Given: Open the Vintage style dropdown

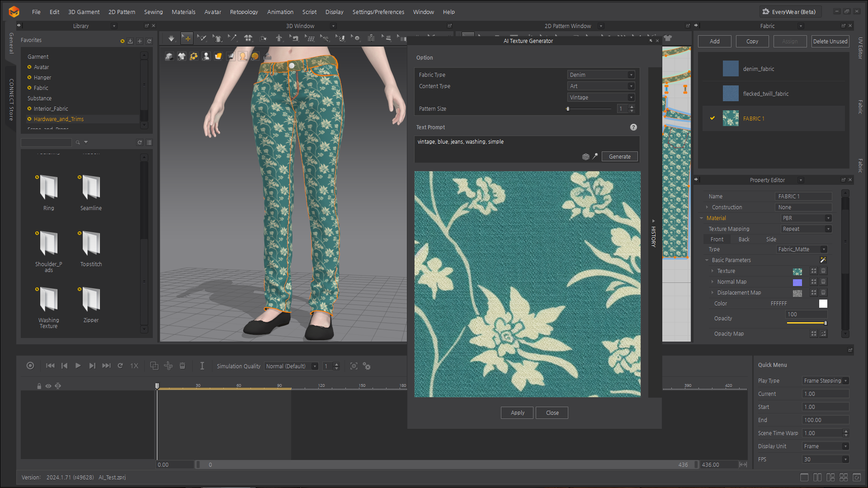Looking at the screenshot, I should [601, 98].
